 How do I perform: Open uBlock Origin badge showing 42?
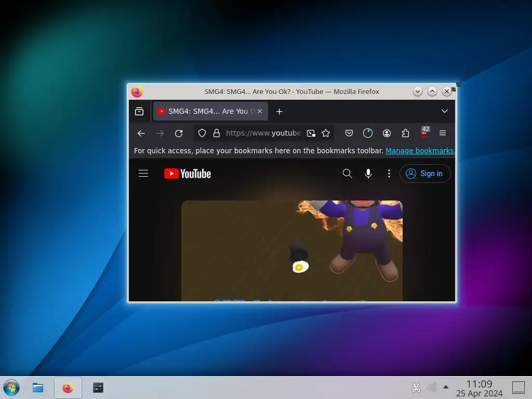click(x=424, y=132)
